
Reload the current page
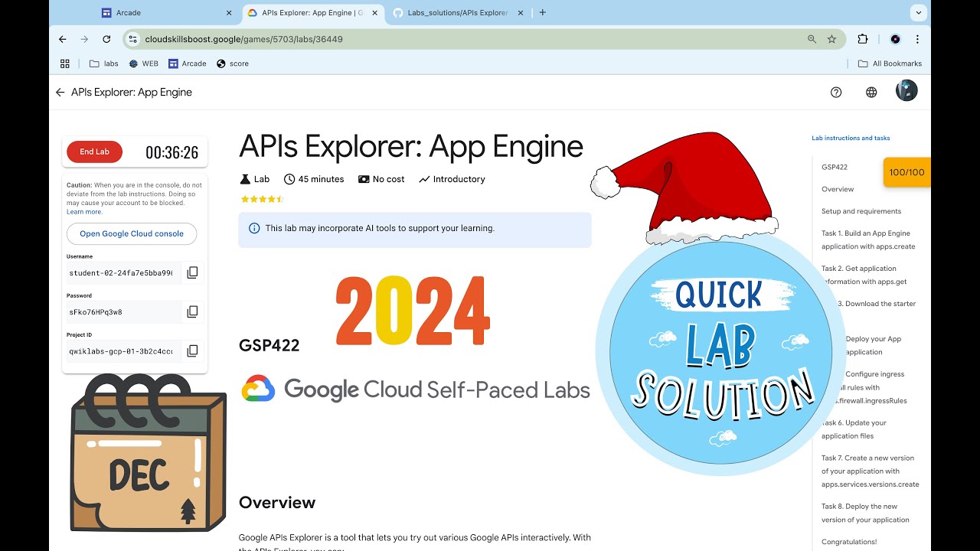click(x=106, y=39)
